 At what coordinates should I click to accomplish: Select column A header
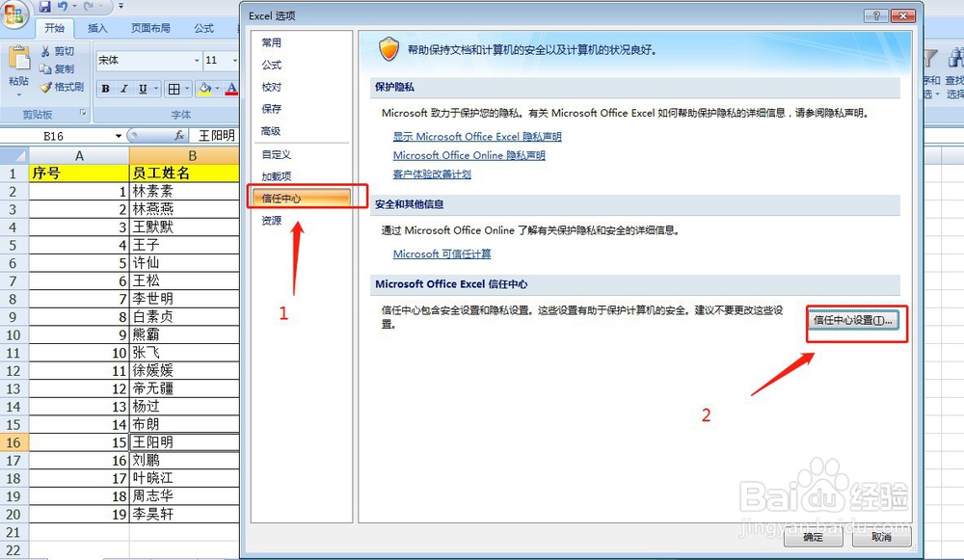pyautogui.click(x=79, y=156)
